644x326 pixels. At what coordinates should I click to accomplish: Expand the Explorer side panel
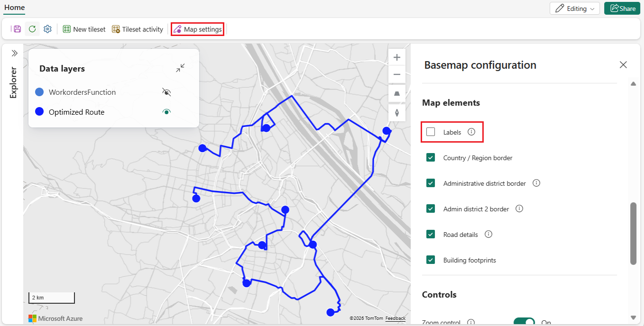coord(14,53)
